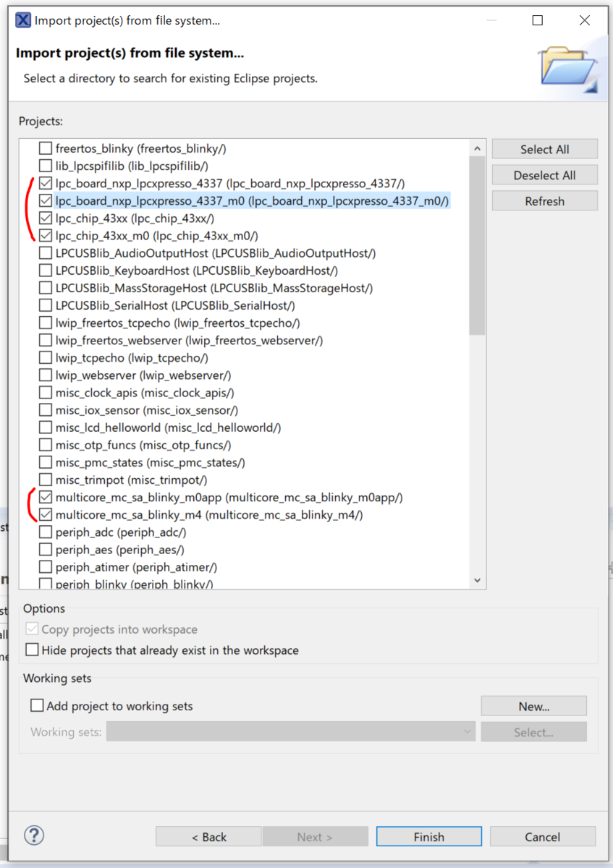Select periph_adc row text
The width and height of the screenshot is (613, 868).
[120, 532]
